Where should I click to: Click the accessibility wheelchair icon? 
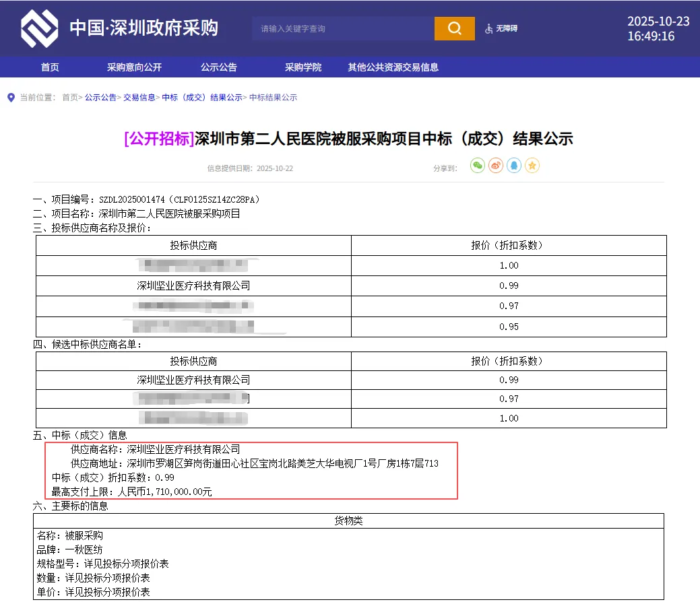point(489,29)
